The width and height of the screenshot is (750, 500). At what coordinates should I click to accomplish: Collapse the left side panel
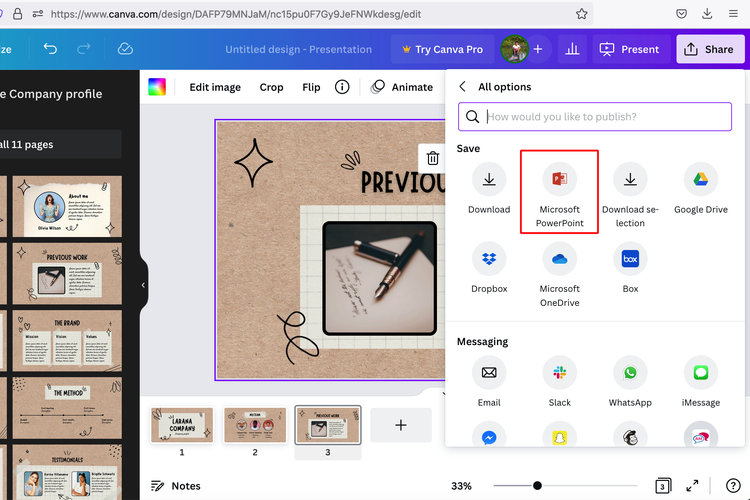pos(143,285)
